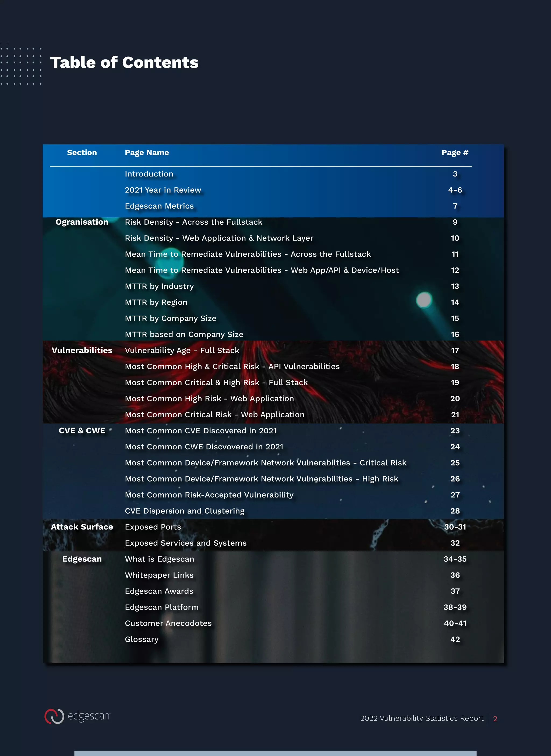Screen dimensions: 551x756
Task: Open MTTR by Region entry
Action: [x=156, y=302]
